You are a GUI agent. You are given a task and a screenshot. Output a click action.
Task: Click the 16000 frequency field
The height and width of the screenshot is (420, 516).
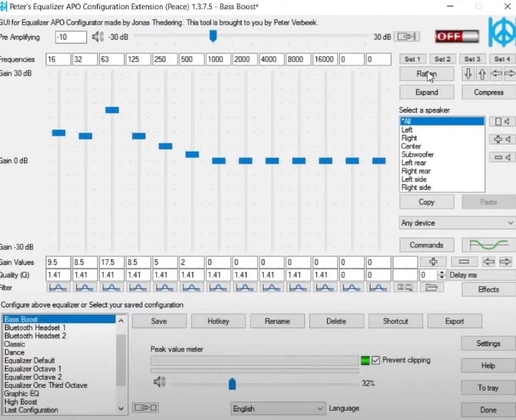(325, 59)
